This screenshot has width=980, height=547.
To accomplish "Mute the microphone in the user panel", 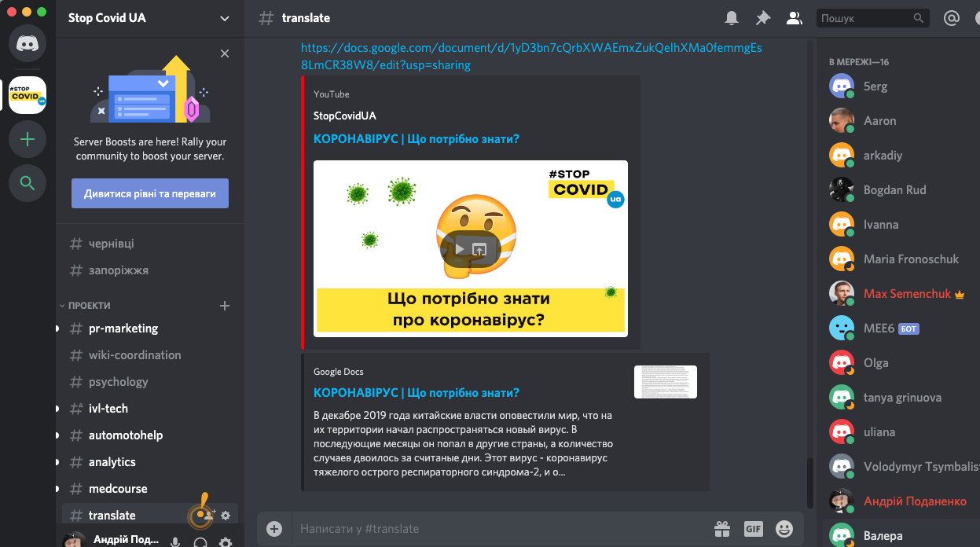I will (175, 541).
